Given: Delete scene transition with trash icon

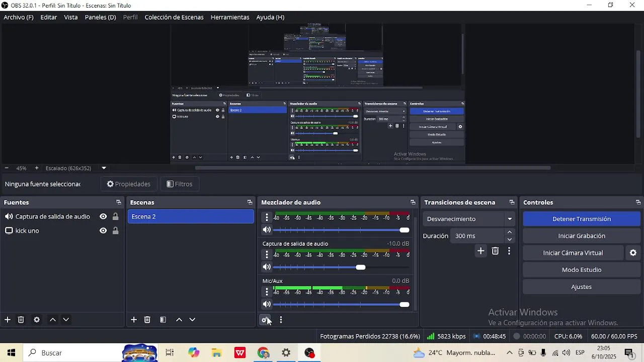Looking at the screenshot, I should (x=495, y=251).
